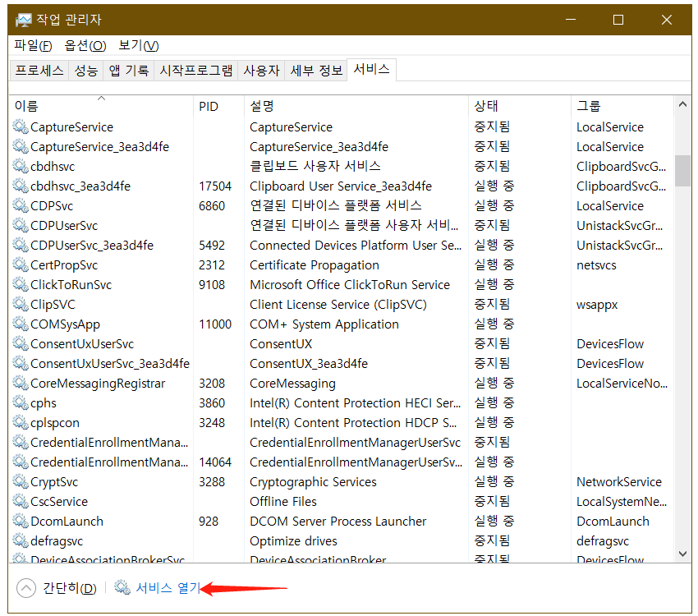698x616 pixels.
Task: Click the COMSysApp service icon
Action: pos(20,324)
